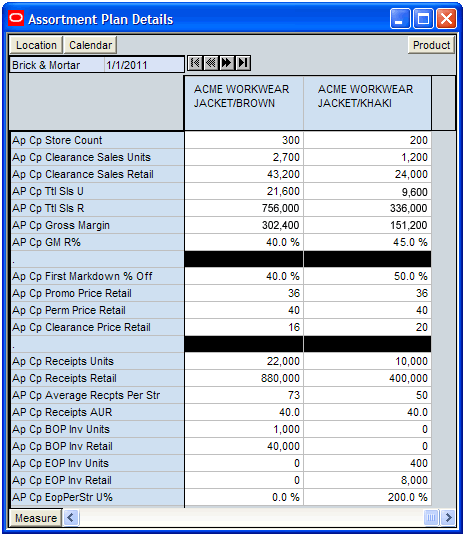
Task: Select Ap Cp EOP Inv Retail row label
Action: pyautogui.click(x=97, y=480)
